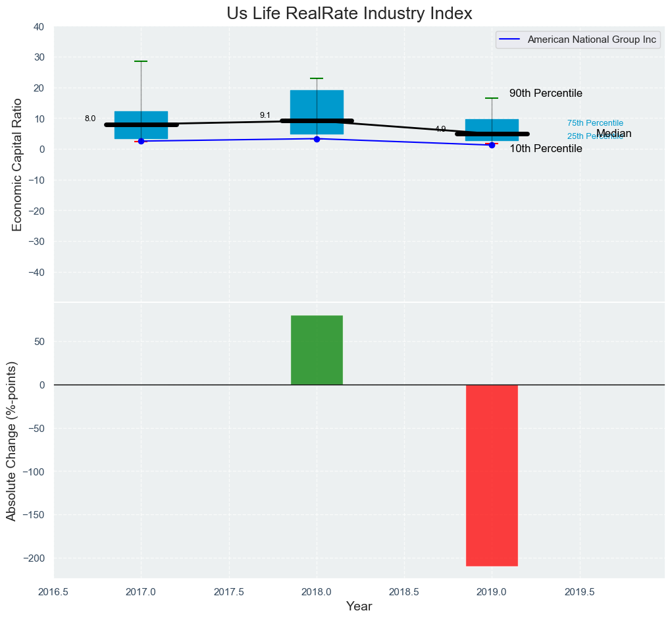Click the 2019 blue box plot
Image resolution: width=672 pixels, height=619 pixels.
click(492, 126)
